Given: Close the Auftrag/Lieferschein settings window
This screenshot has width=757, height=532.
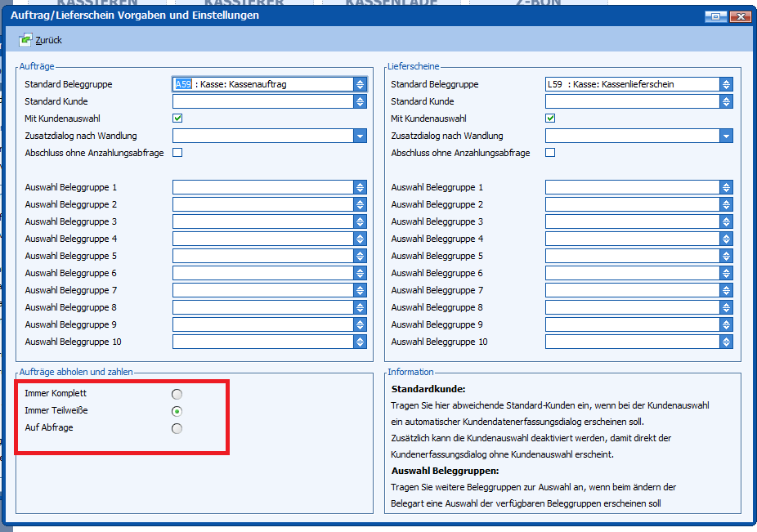Looking at the screenshot, I should (x=741, y=16).
